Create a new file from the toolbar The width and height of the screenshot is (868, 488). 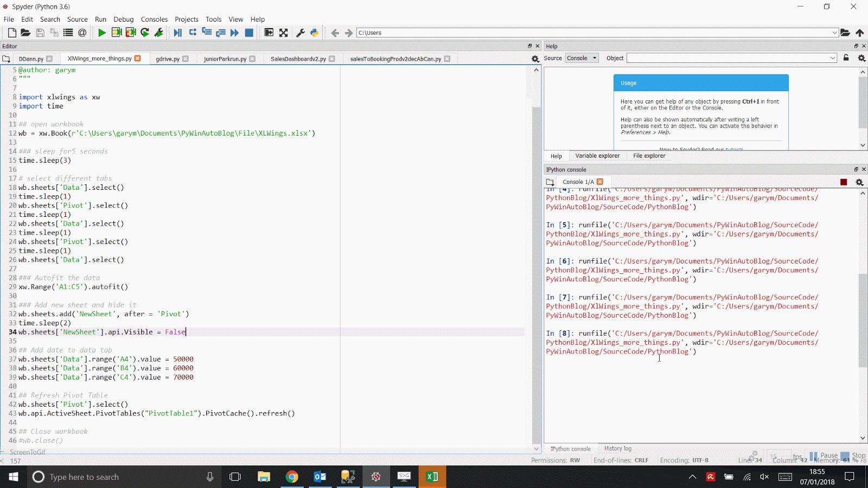[x=11, y=33]
